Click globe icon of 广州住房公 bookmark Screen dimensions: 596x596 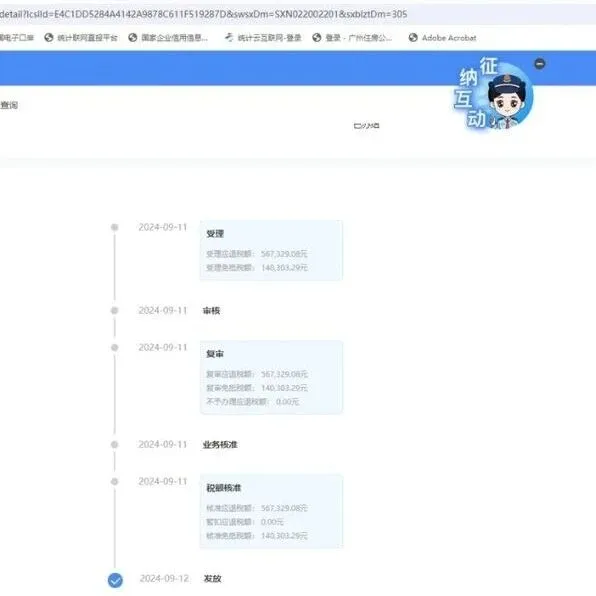click(x=317, y=38)
